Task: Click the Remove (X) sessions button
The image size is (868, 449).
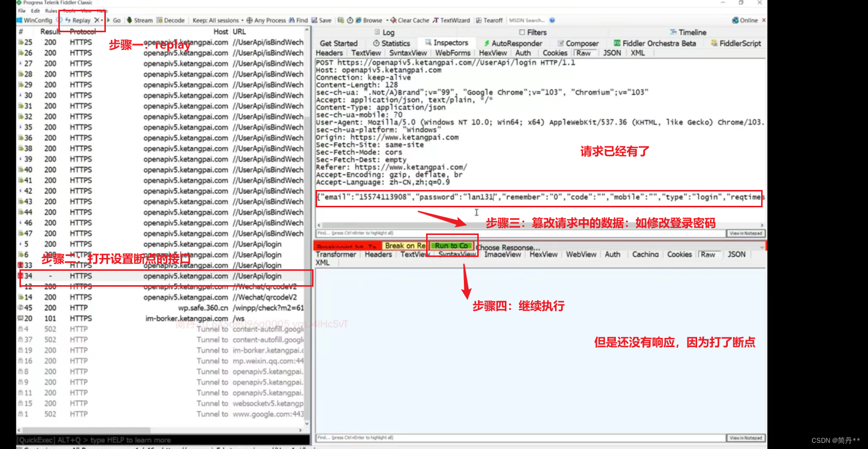Action: point(97,20)
